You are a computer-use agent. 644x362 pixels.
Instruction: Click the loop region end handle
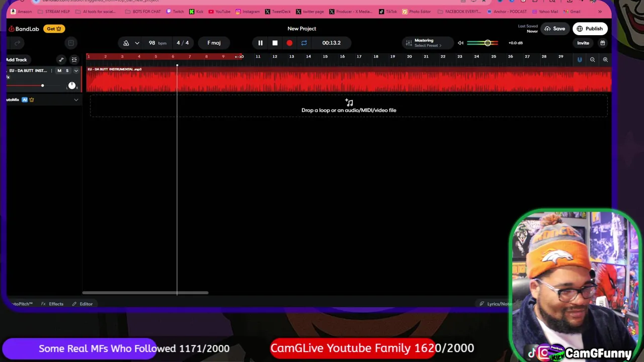click(x=239, y=56)
